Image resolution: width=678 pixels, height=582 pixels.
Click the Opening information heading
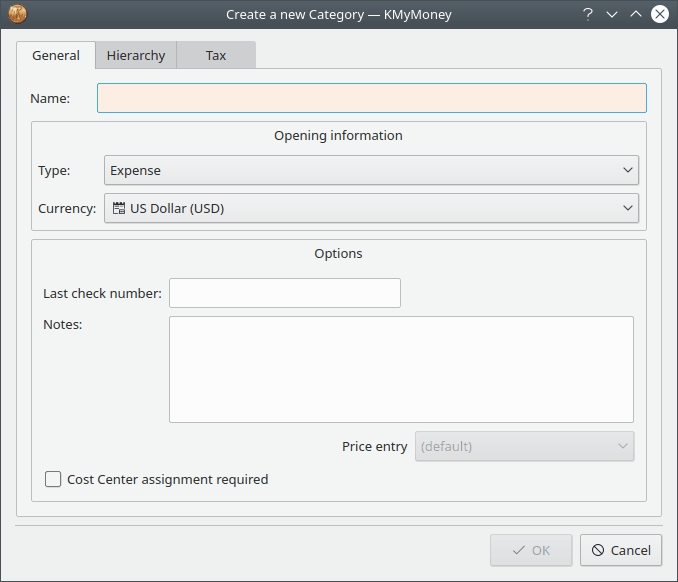[338, 136]
